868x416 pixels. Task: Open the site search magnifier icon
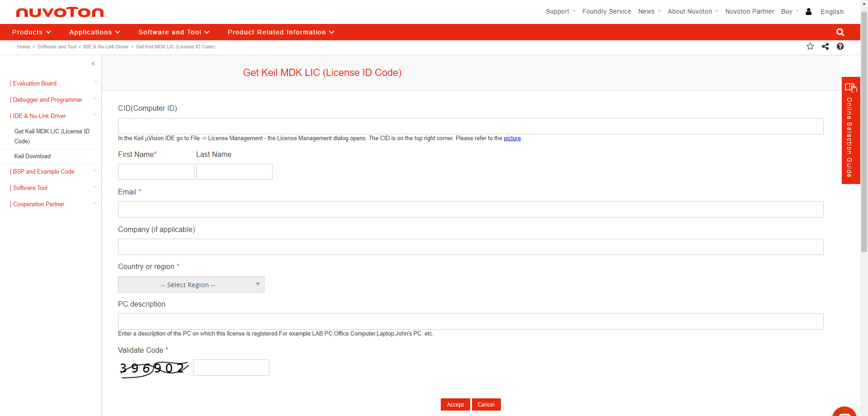[x=840, y=32]
